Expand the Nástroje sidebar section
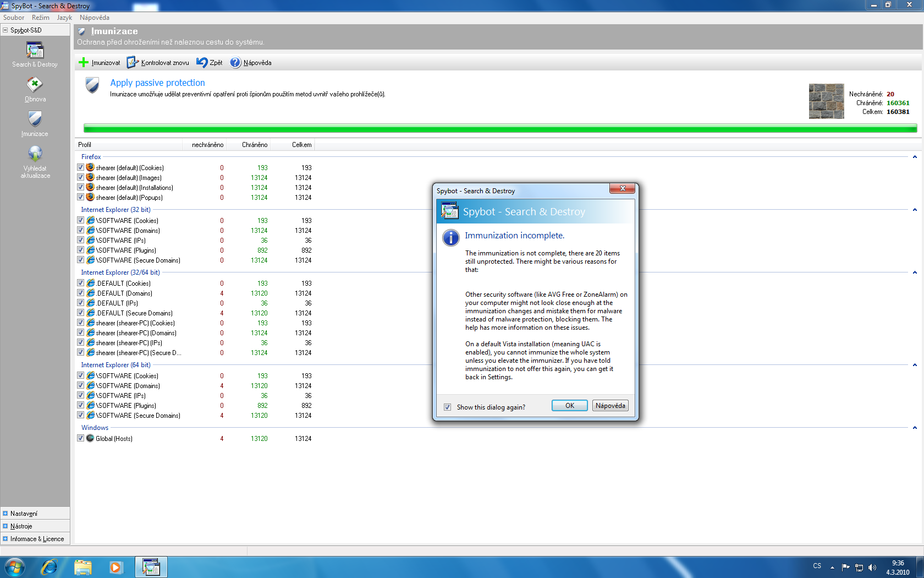Screen dimensions: 924x578 coord(5,526)
